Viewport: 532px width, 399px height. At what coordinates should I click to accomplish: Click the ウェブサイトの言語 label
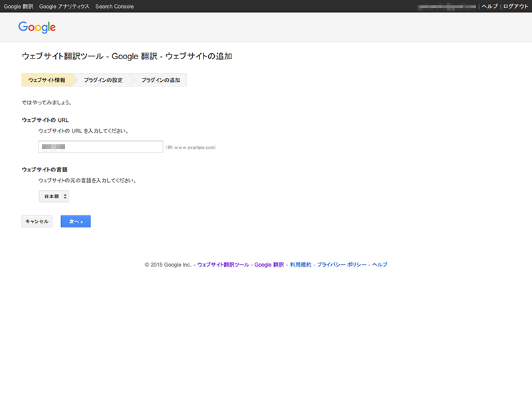[x=45, y=170]
